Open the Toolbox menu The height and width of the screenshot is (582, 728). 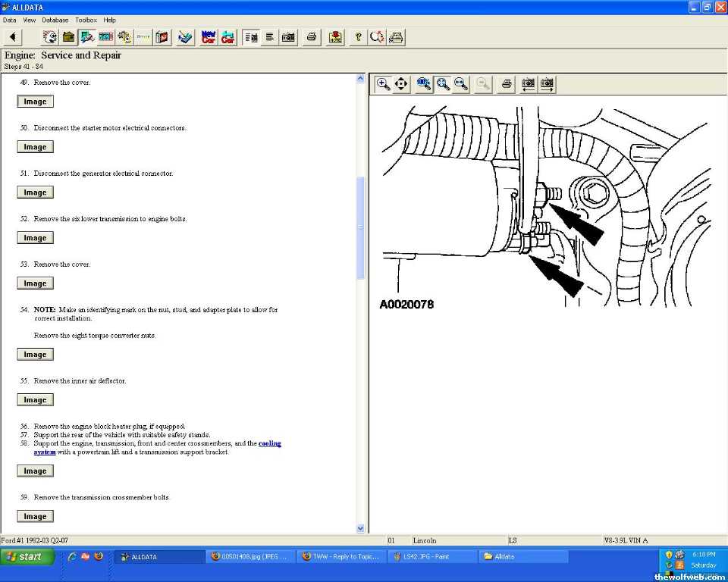(86, 20)
